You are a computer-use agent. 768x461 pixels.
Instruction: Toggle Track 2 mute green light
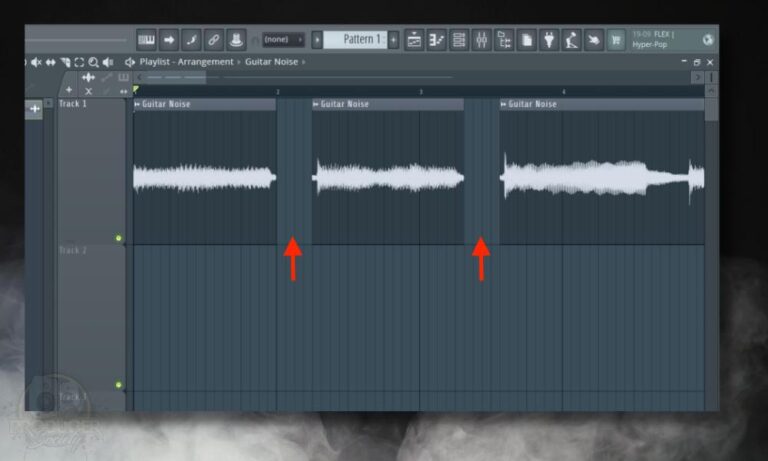coord(119,385)
